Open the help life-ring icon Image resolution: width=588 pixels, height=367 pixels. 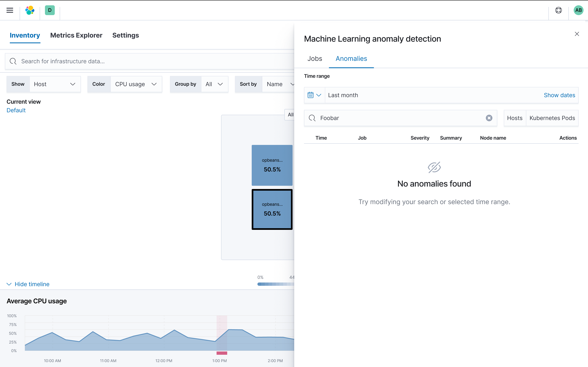click(x=558, y=10)
